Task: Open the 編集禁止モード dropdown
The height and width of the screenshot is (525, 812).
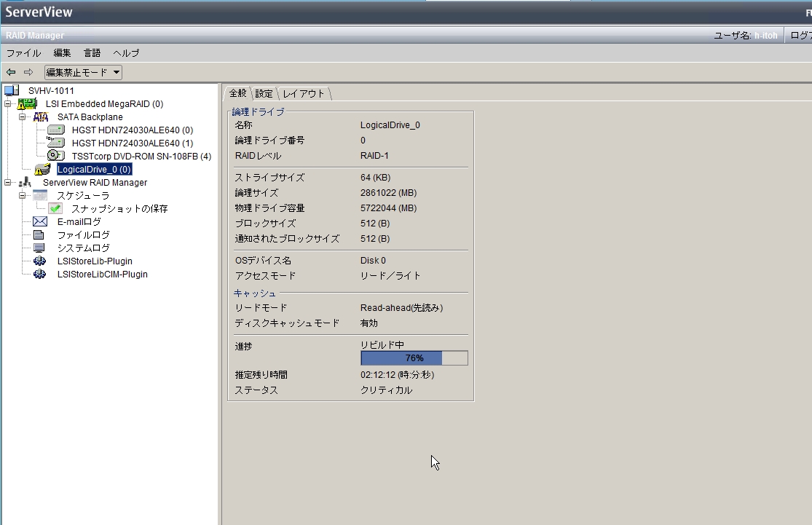Action: [83, 72]
